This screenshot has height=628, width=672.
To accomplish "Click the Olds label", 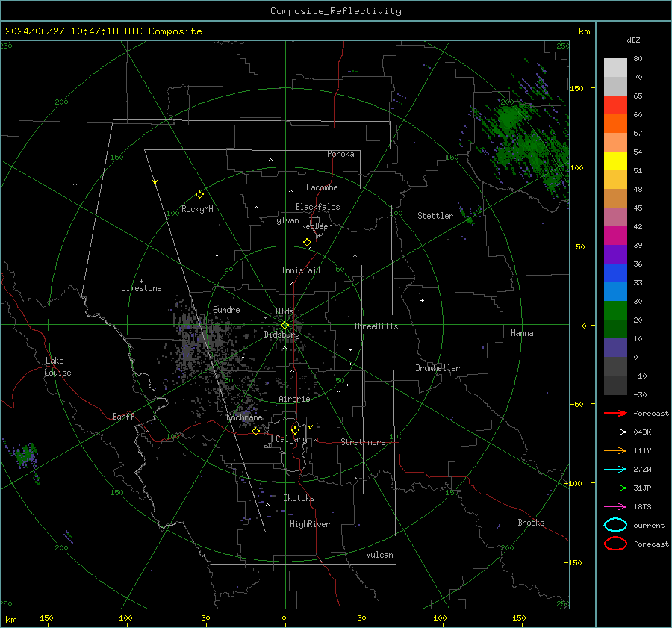I will tap(284, 311).
